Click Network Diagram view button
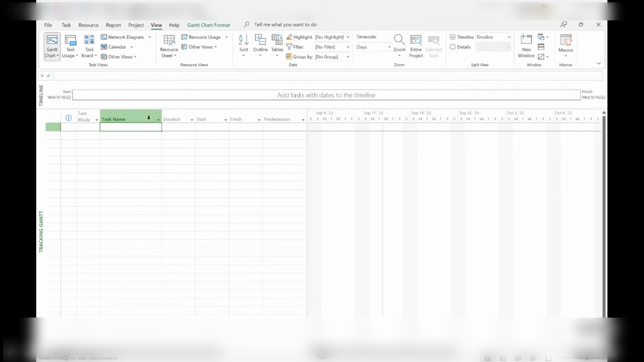 pos(123,37)
